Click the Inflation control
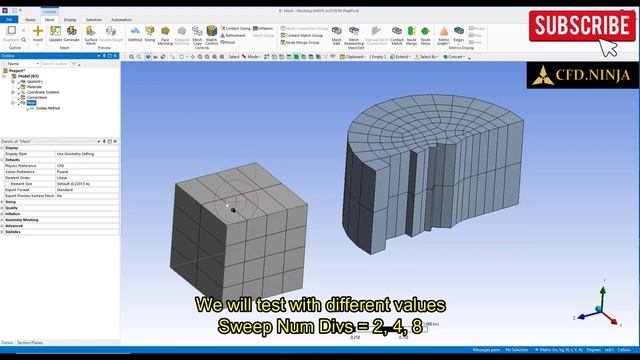Viewport: 640px width, 360px height. tap(263, 28)
